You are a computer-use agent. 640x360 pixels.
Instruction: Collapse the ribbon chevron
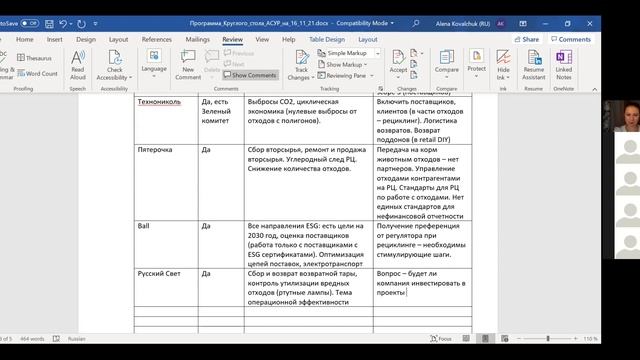[594, 89]
